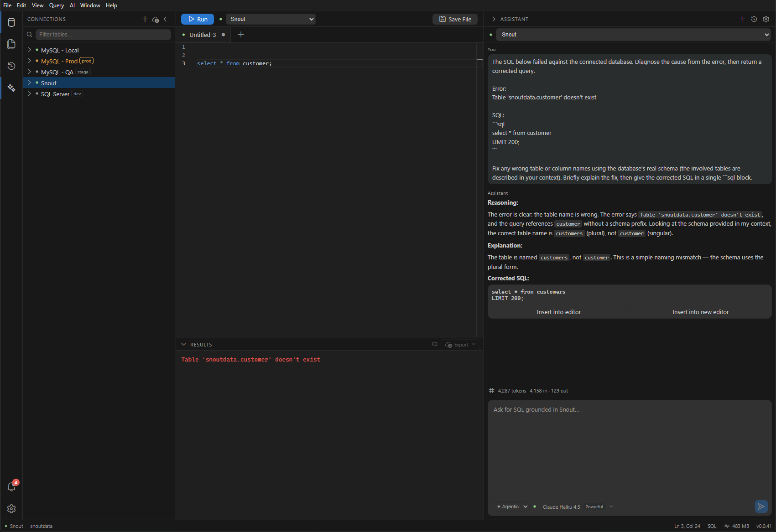This screenshot has height=532, width=776.
Task: Click the red error message in results
Action: (250, 360)
